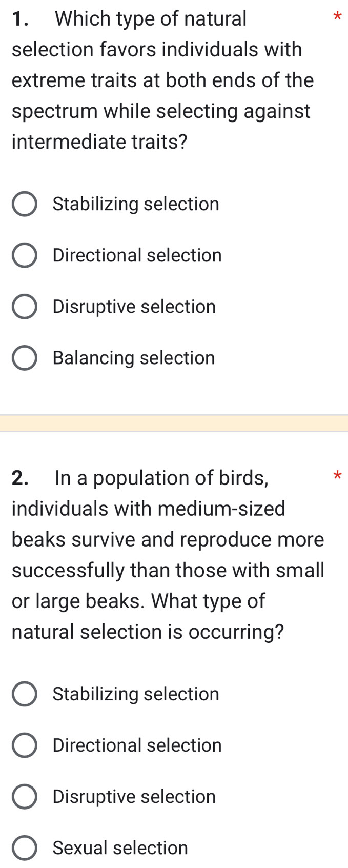Click the radio circle beside 'Balancing selection'
The image size is (348, 868).
coord(24,358)
